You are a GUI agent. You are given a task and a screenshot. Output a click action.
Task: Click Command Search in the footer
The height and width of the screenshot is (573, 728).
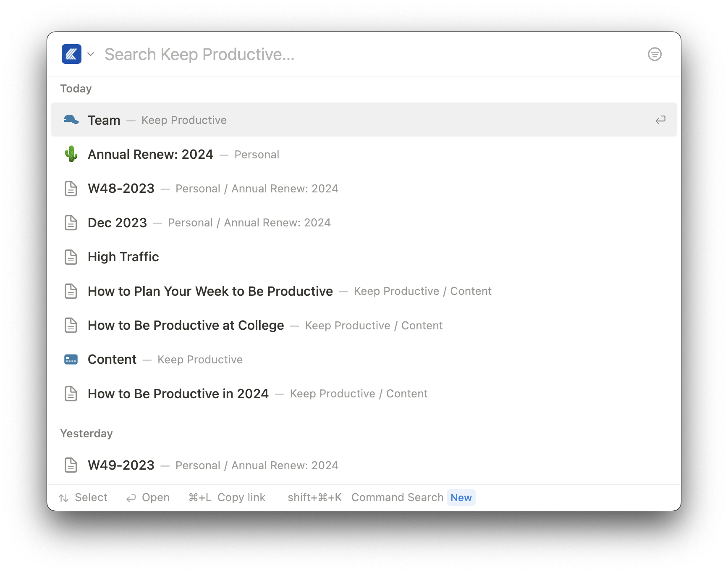(x=397, y=497)
